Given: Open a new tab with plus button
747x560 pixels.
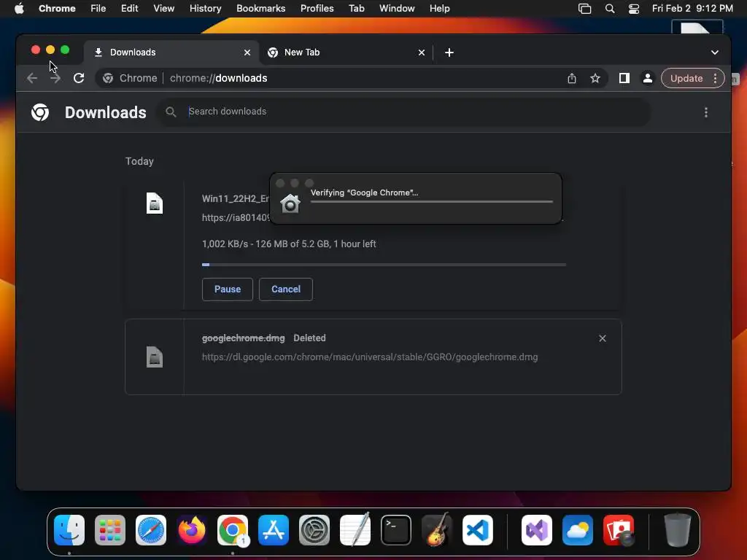Looking at the screenshot, I should coord(449,52).
